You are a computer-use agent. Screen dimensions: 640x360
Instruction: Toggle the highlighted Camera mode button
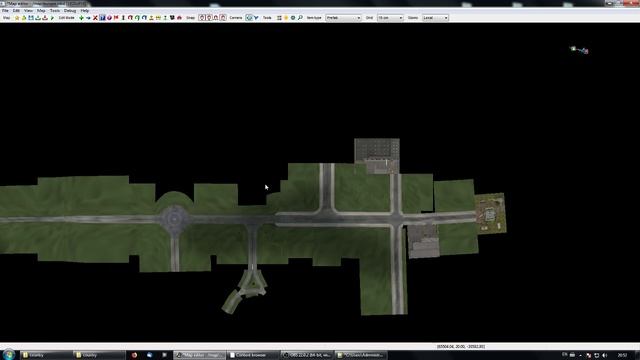[x=249, y=18]
